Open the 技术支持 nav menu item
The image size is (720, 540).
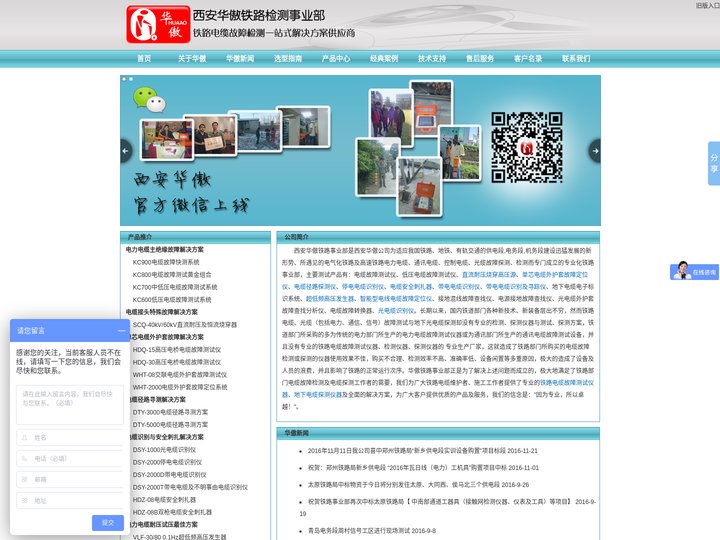(x=432, y=58)
